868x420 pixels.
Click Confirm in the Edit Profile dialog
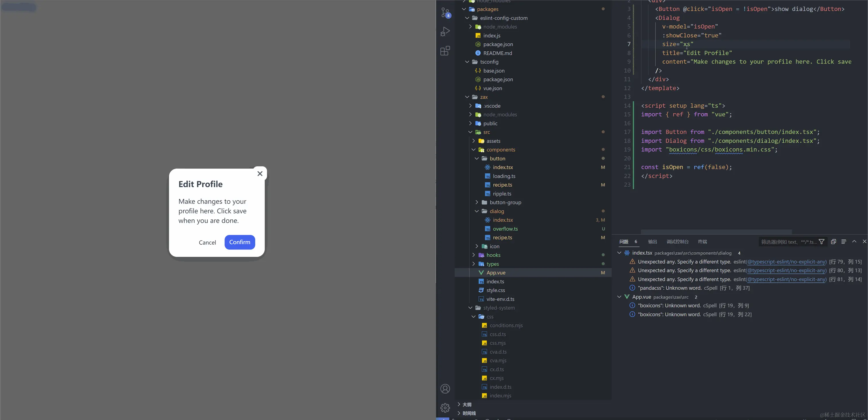(240, 242)
